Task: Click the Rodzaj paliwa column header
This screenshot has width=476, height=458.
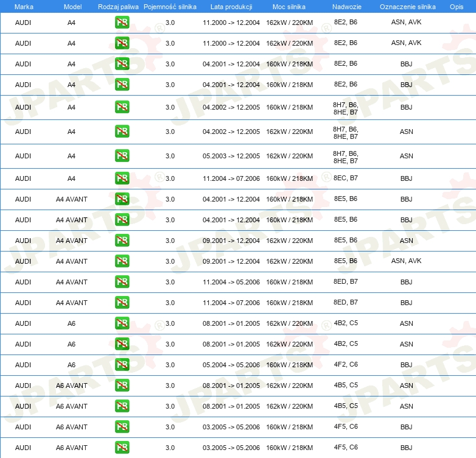Action: tap(118, 6)
